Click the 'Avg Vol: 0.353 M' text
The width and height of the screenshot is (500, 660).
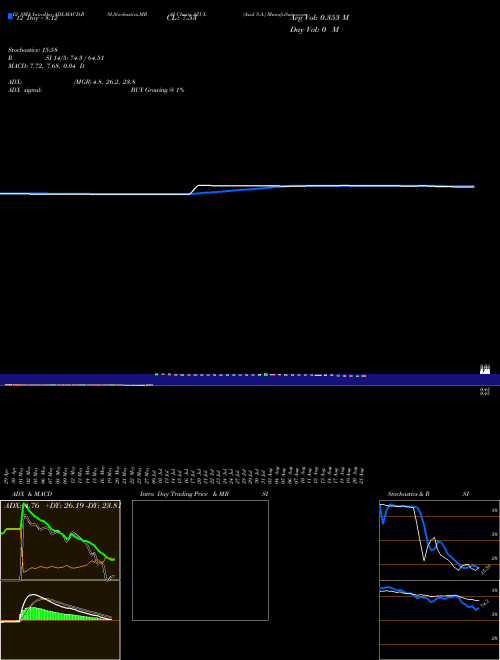click(x=319, y=18)
